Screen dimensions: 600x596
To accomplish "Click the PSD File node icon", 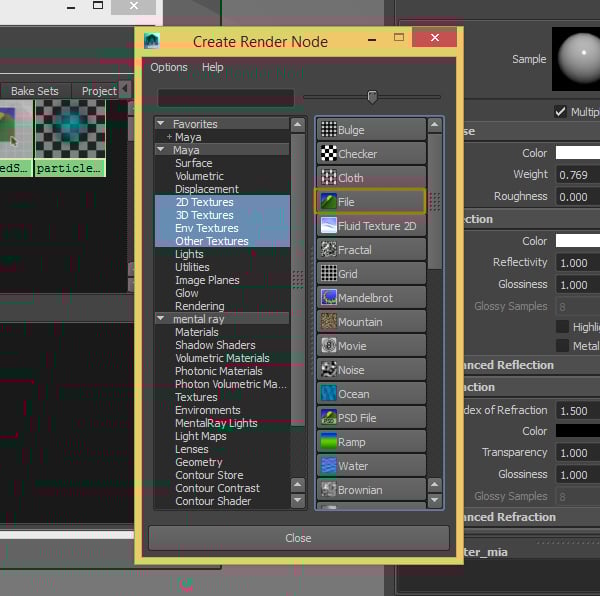I will pos(329,418).
